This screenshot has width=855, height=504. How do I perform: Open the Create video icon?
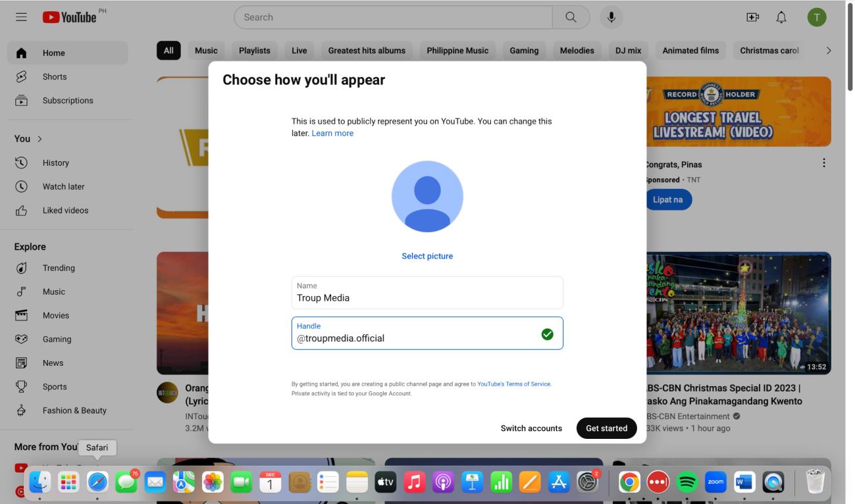[x=752, y=17]
